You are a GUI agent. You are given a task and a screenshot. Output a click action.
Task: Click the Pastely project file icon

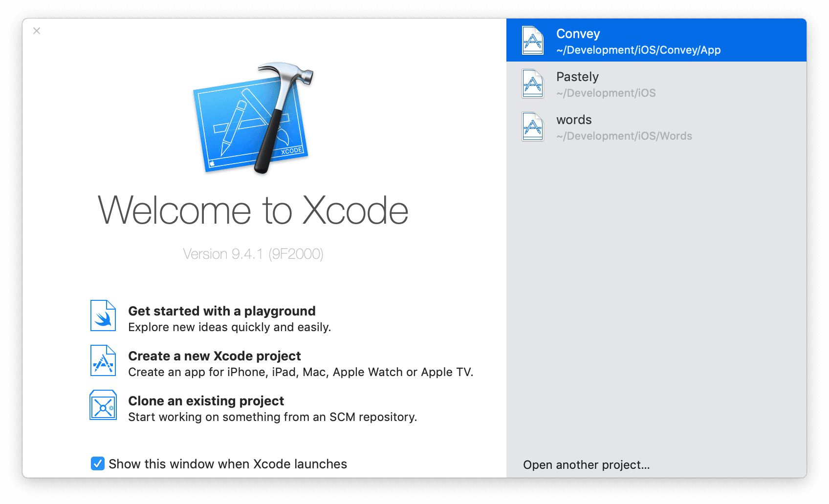(532, 84)
